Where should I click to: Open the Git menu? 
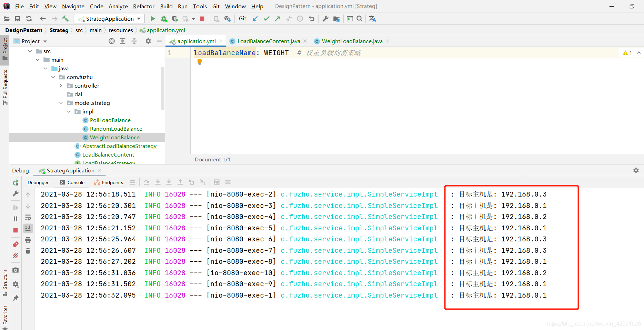tap(216, 6)
